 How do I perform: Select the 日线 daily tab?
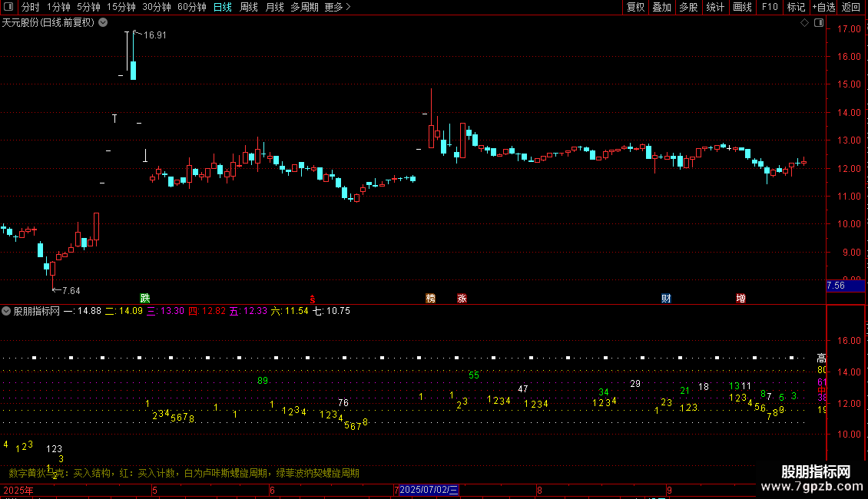[x=223, y=7]
